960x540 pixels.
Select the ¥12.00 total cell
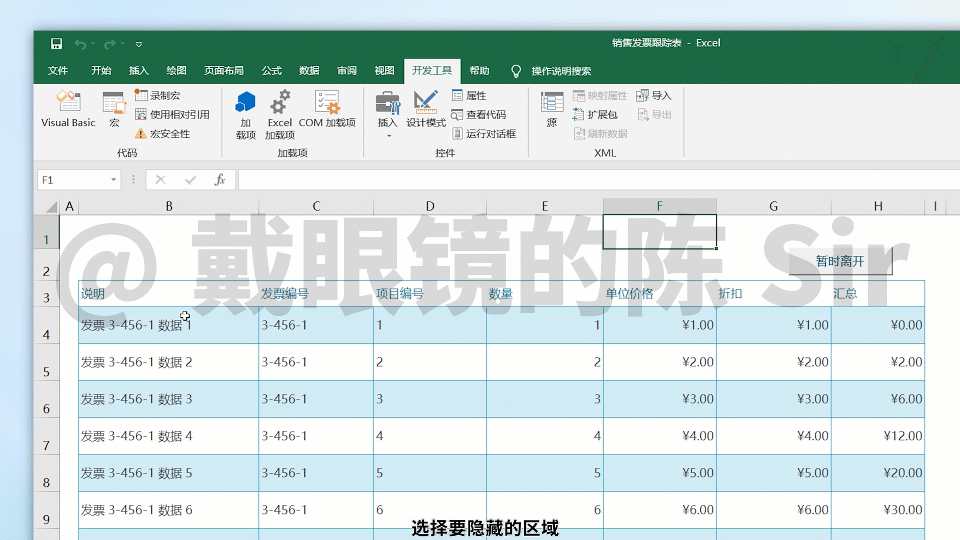click(x=877, y=436)
